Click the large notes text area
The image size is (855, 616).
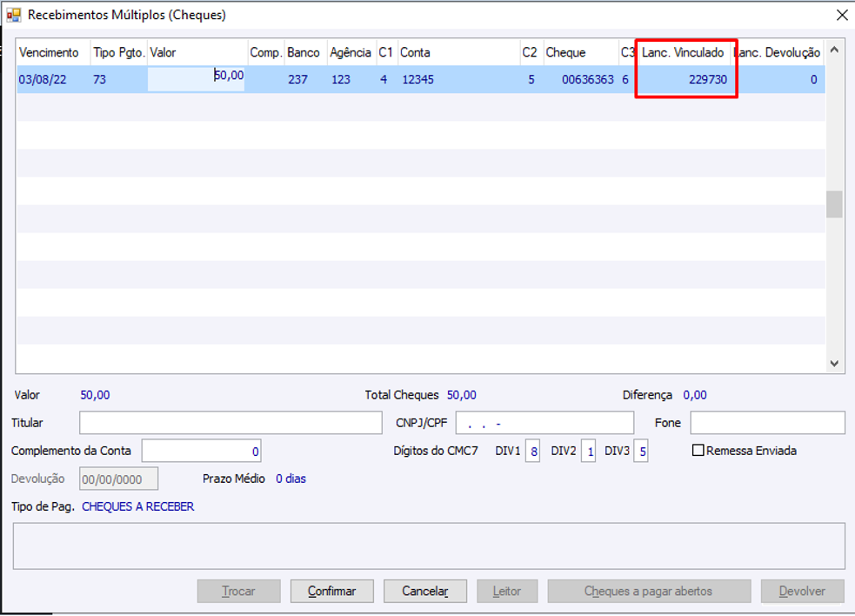429,546
